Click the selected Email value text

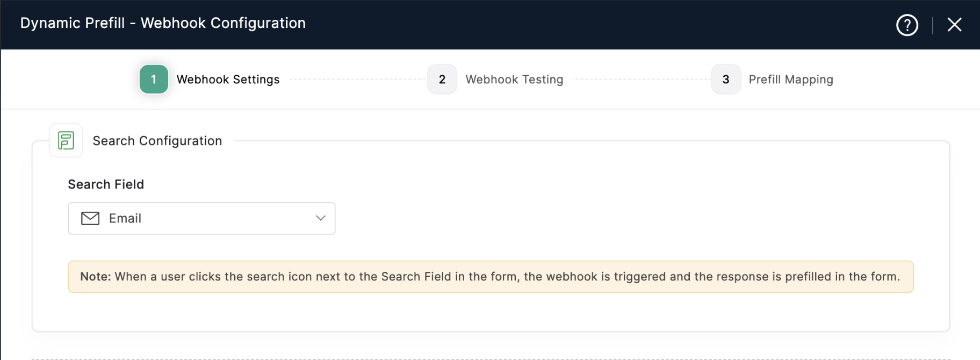pyautogui.click(x=125, y=218)
